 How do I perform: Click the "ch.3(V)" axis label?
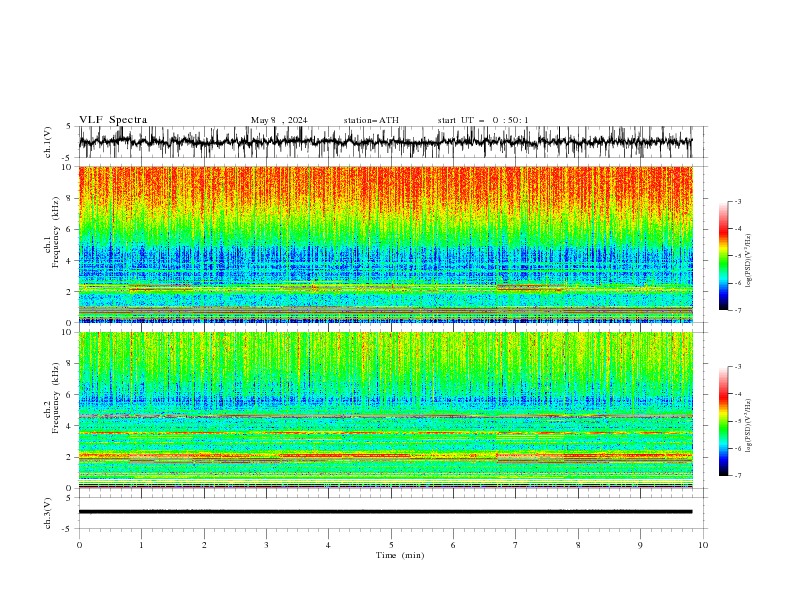48,513
